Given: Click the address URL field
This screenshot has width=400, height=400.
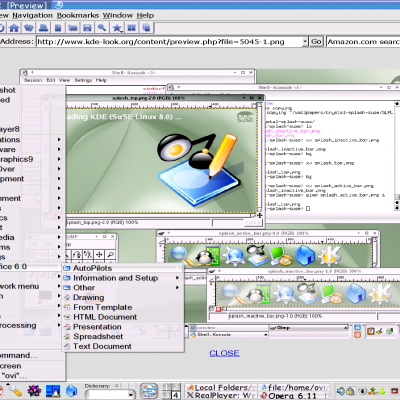Looking at the screenshot, I should point(169,42).
